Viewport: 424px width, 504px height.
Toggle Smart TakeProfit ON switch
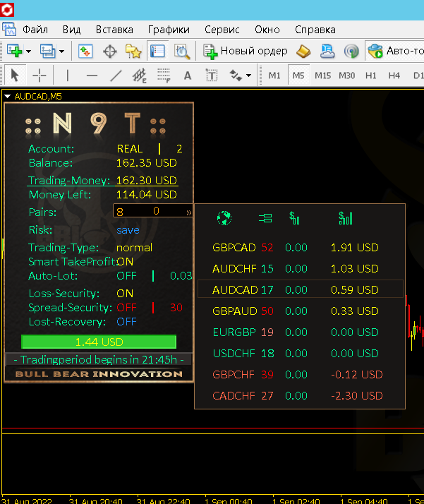click(x=126, y=262)
